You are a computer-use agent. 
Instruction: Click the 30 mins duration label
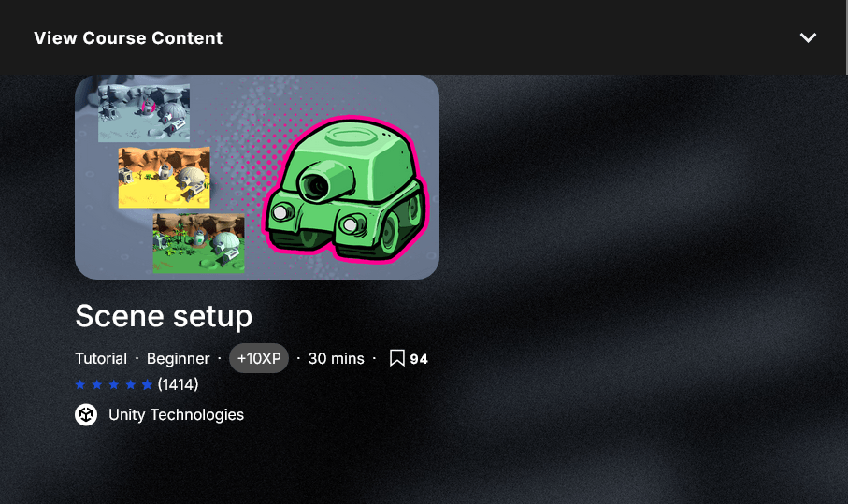(x=337, y=358)
